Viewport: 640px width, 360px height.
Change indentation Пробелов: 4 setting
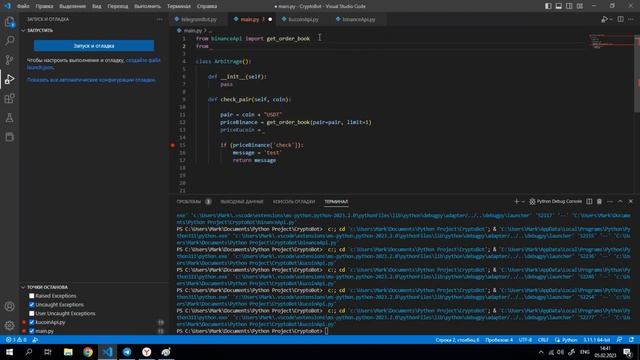tap(499, 340)
